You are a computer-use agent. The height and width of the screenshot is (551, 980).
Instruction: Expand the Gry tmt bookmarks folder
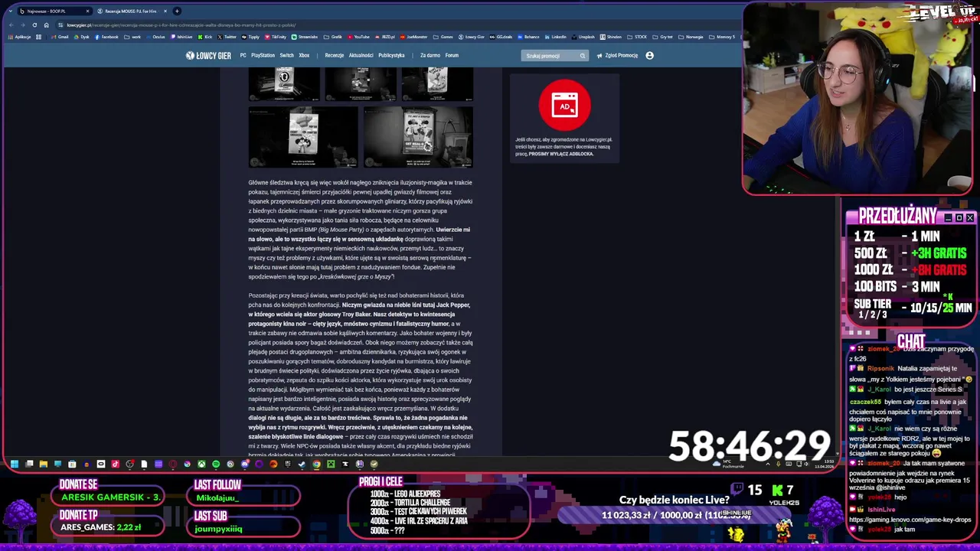coord(663,37)
